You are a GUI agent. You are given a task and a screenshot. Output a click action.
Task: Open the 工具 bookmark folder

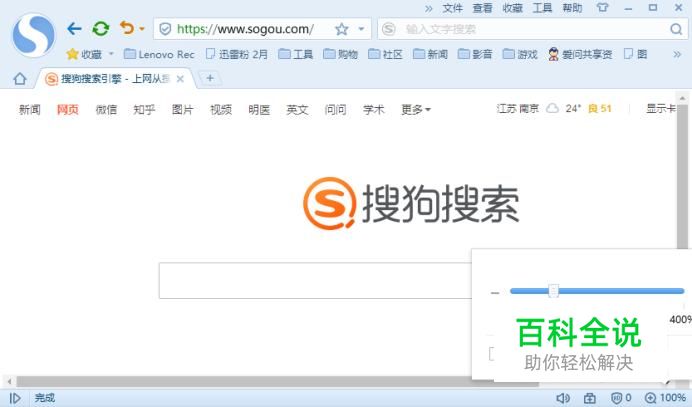tap(296, 54)
